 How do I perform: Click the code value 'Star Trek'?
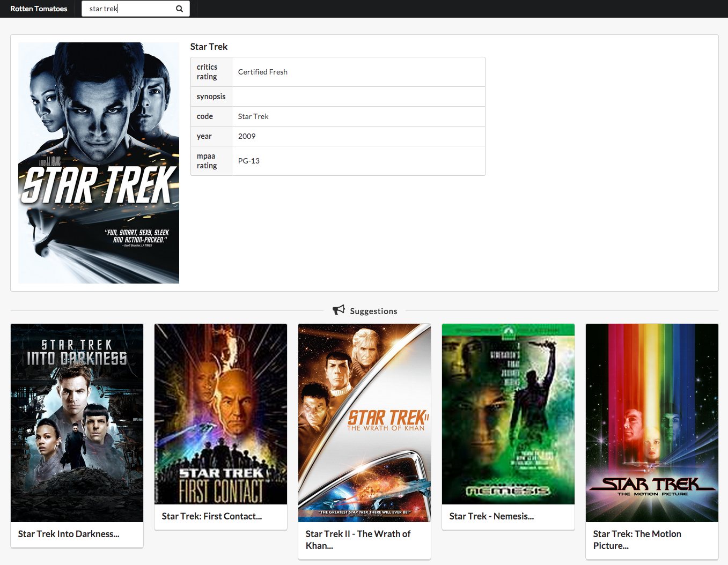click(x=253, y=116)
